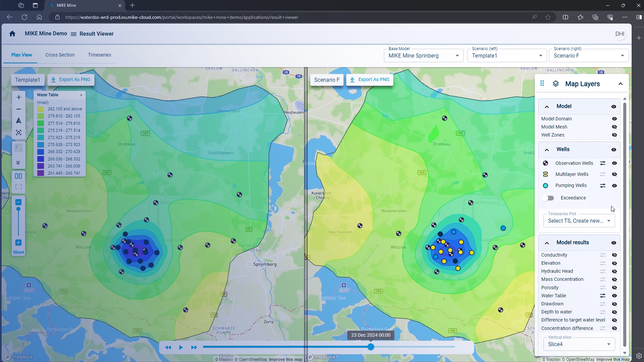This screenshot has height=362, width=644.
Task: Open Water Table layer settings sliders
Action: (x=603, y=296)
